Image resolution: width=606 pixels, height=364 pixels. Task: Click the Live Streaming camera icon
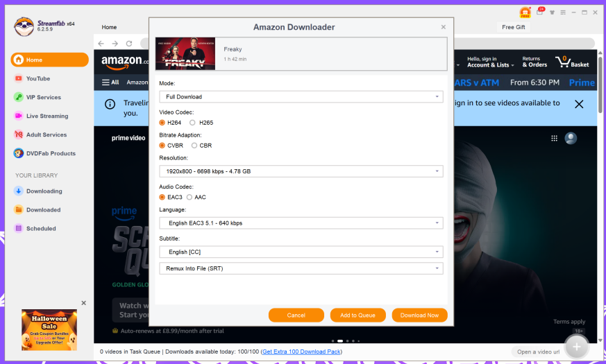coord(18,116)
